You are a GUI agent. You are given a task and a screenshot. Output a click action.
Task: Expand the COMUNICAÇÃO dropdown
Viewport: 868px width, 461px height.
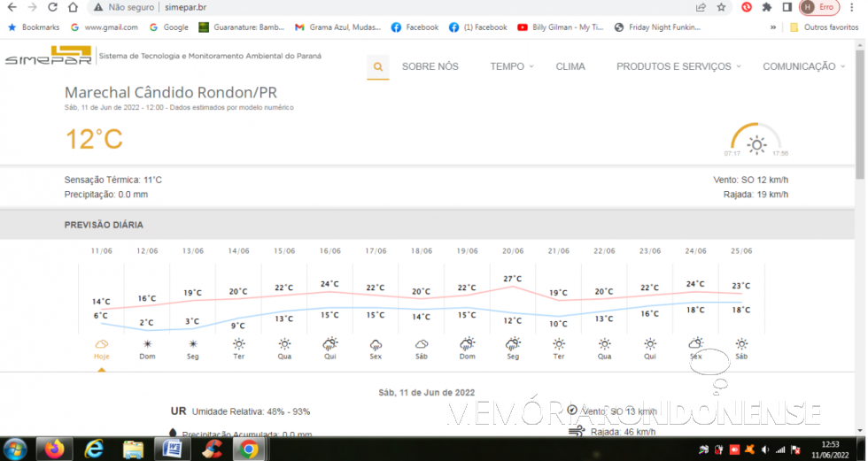pyautogui.click(x=804, y=66)
